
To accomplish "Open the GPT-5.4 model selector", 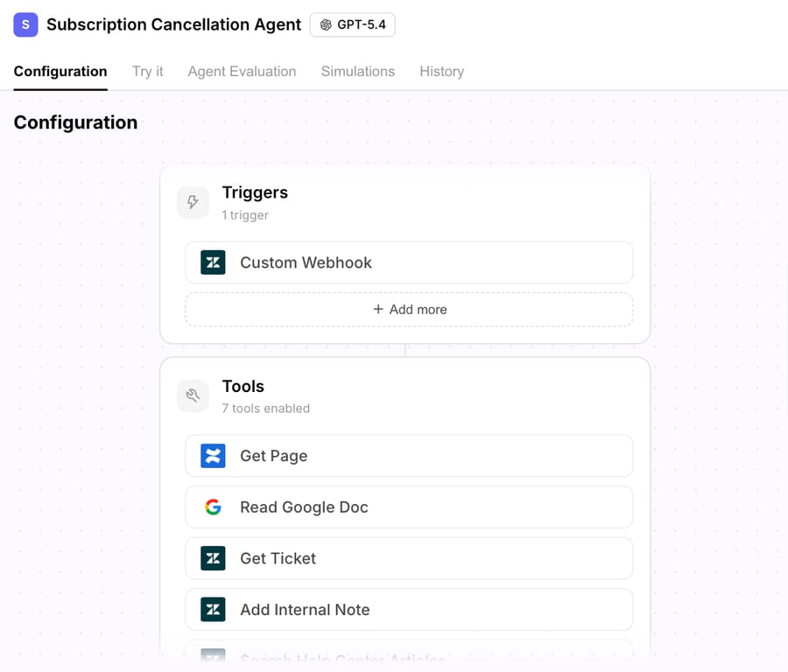I will (352, 24).
